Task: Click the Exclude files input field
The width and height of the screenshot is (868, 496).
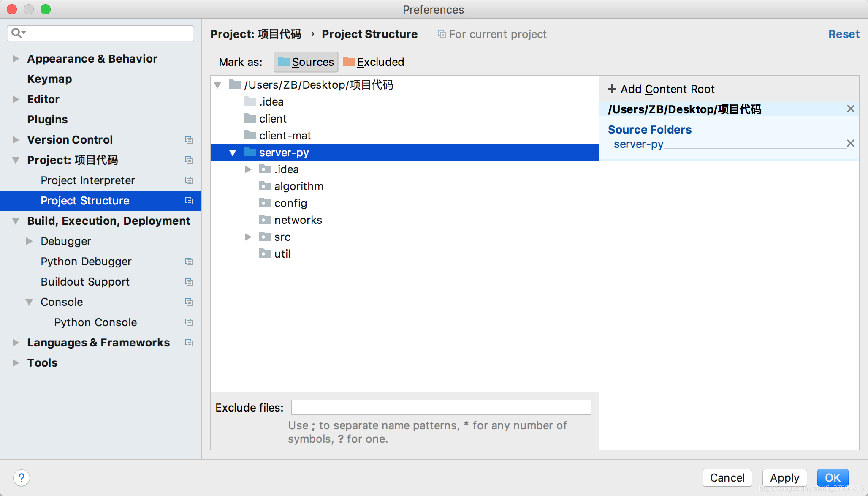Action: point(441,407)
